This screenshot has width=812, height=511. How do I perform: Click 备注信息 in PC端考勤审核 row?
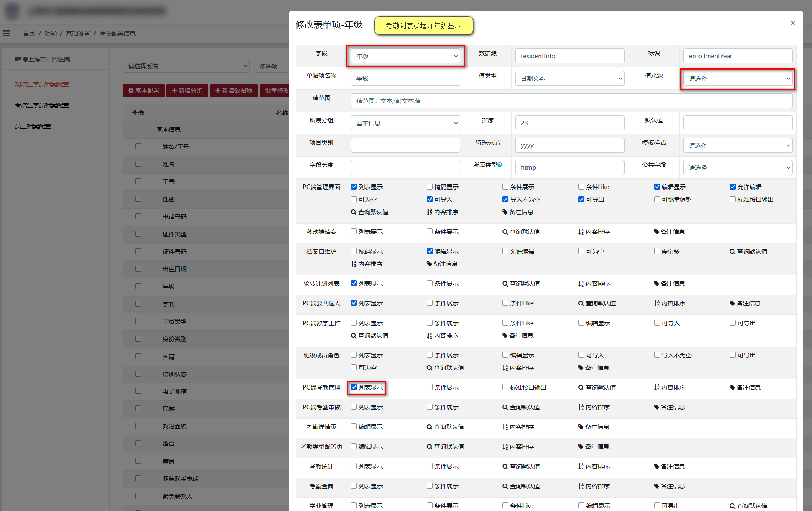pyautogui.click(x=670, y=407)
